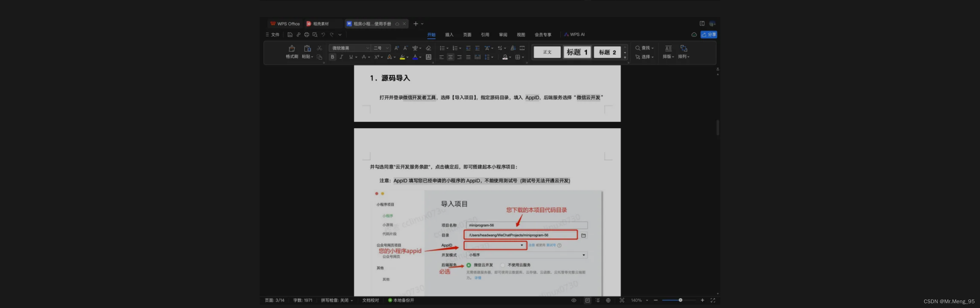Image resolution: width=980 pixels, height=308 pixels.
Task: Open WPS AI
Action: point(574,35)
